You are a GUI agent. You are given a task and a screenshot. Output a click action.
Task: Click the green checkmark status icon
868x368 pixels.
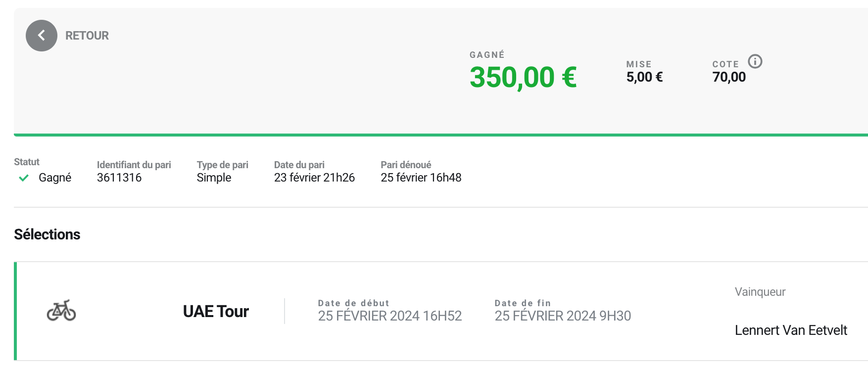23,178
